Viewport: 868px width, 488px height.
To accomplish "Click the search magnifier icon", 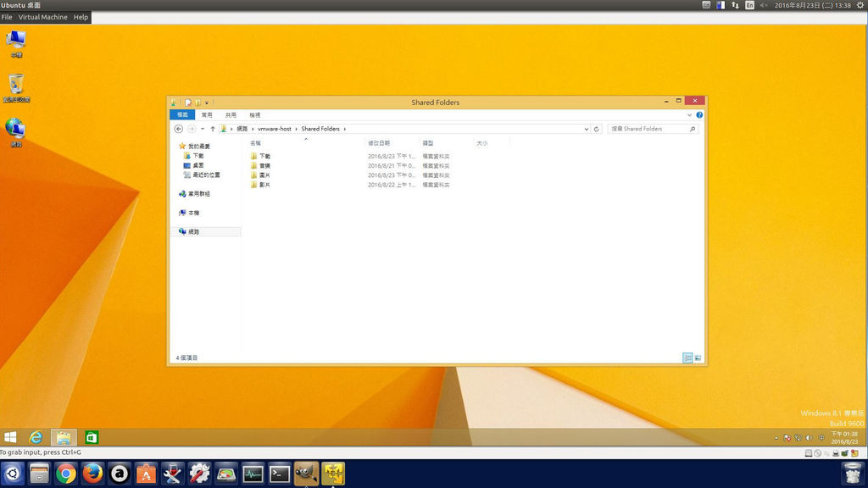I will coord(693,129).
